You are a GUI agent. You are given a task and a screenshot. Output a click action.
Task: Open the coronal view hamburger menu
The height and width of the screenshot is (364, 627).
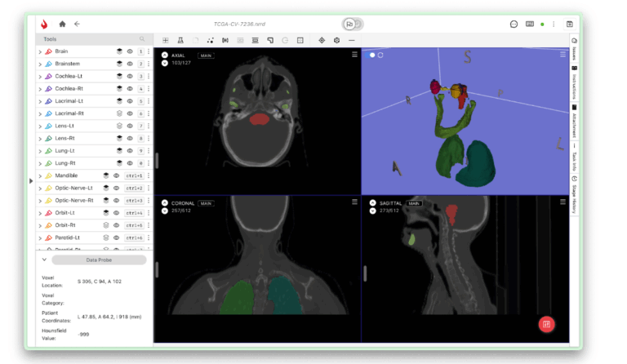click(x=354, y=202)
